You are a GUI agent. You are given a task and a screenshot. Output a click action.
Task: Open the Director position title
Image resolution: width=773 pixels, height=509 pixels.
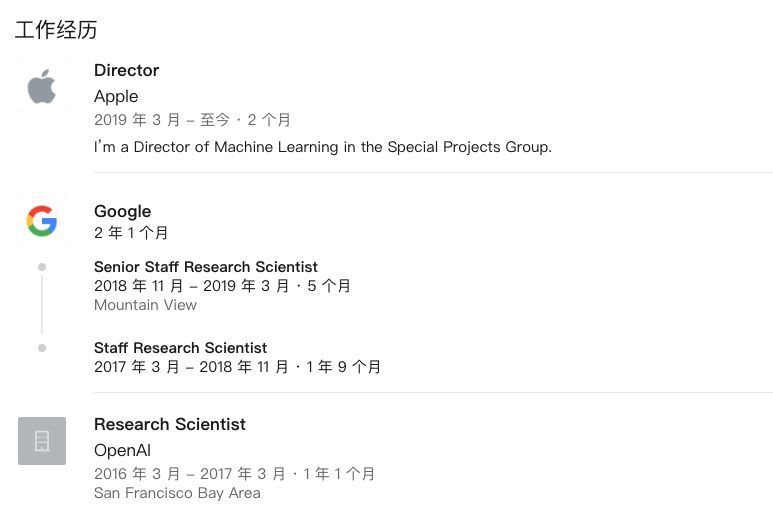click(126, 70)
